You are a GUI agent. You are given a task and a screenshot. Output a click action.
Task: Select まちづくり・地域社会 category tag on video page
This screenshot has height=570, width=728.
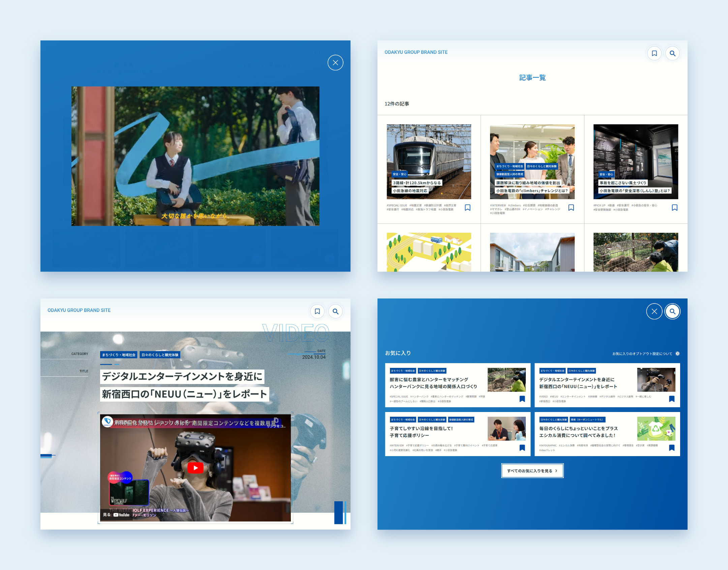coord(119,355)
